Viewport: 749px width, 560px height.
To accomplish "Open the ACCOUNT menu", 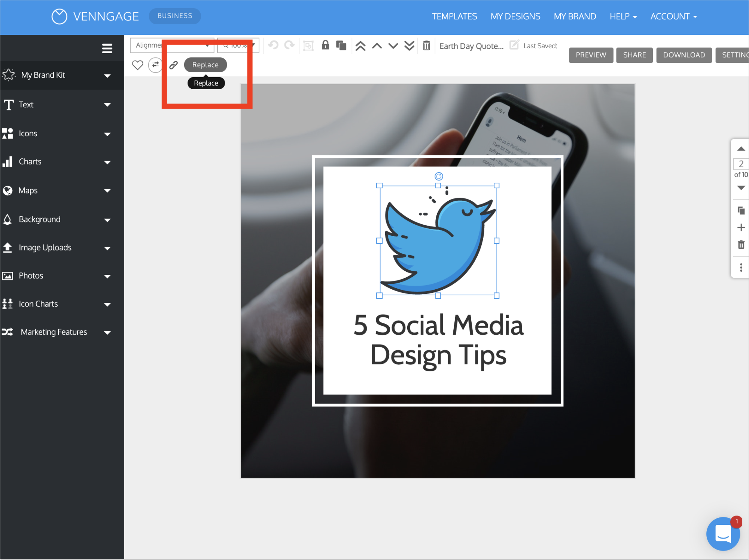I will (673, 16).
